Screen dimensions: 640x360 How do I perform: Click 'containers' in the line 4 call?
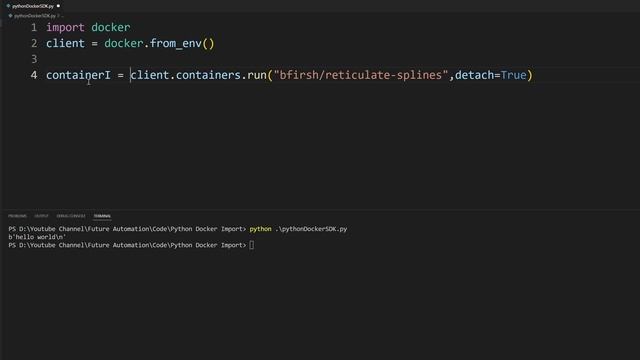point(209,76)
